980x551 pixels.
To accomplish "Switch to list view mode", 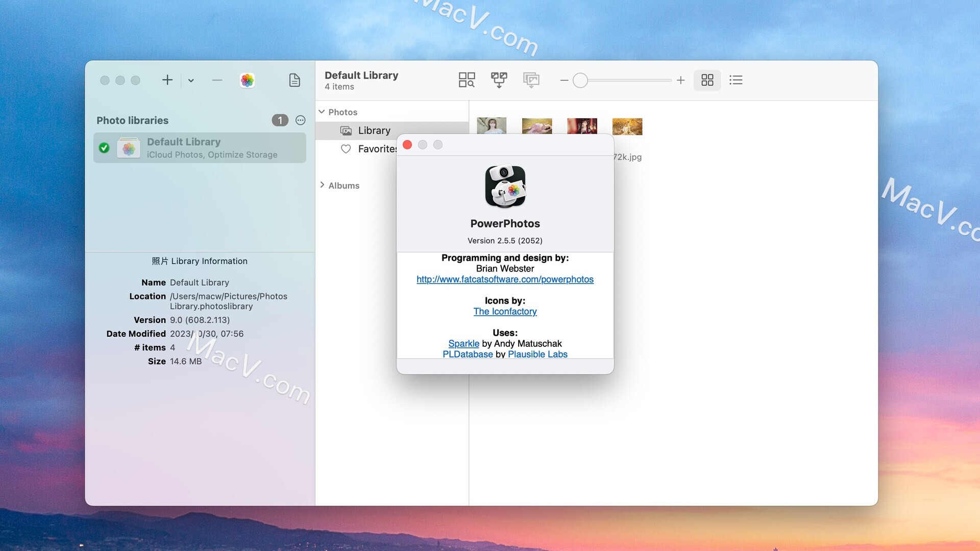I will (x=736, y=80).
